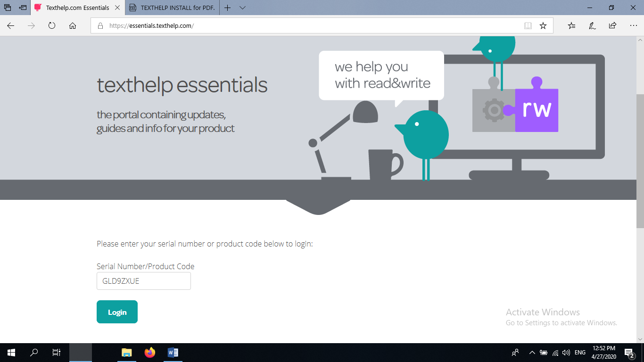Refresh the page

tap(52, 26)
